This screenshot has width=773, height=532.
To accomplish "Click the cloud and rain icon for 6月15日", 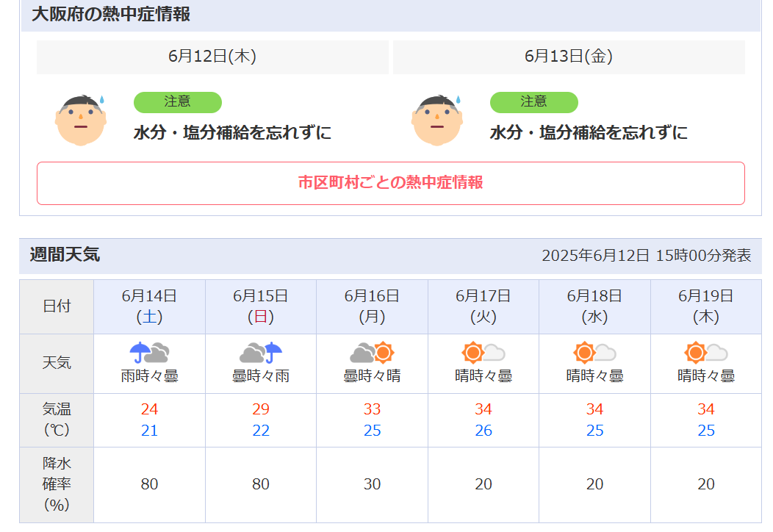I will point(261,353).
